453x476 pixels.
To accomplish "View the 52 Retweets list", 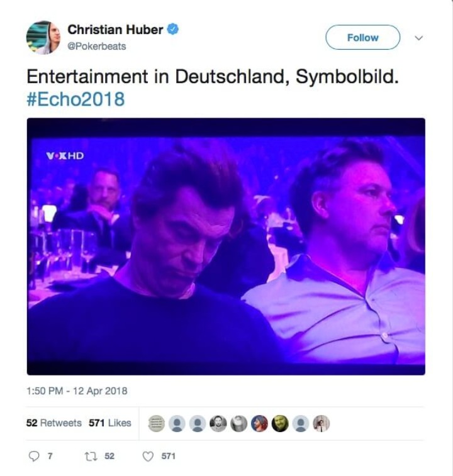I will tap(53, 423).
